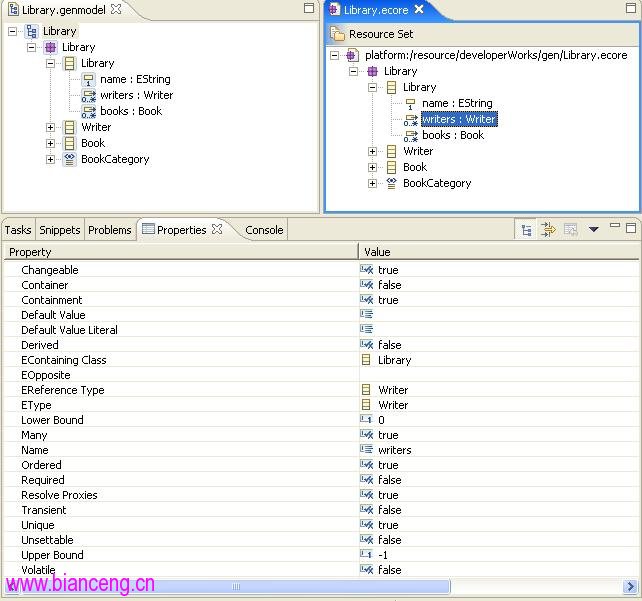Screen dimensions: 642x601
Task: Click genmodel root Library model icon
Action: [x=32, y=31]
